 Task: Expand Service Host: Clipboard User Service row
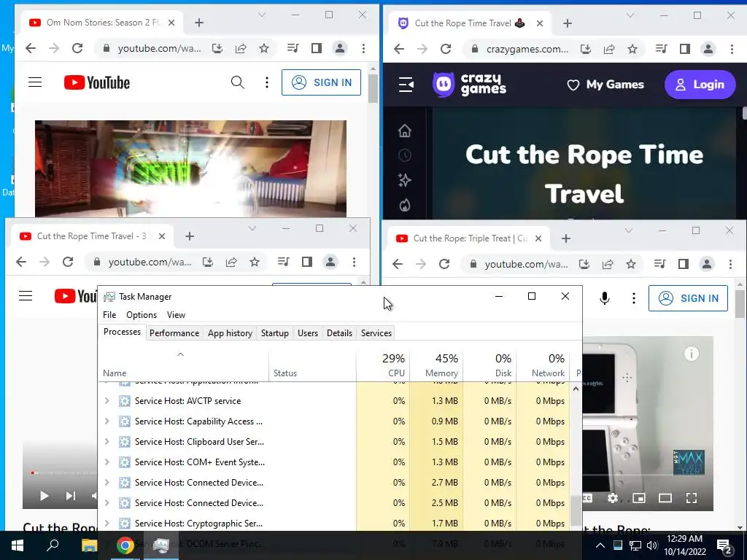pos(107,441)
